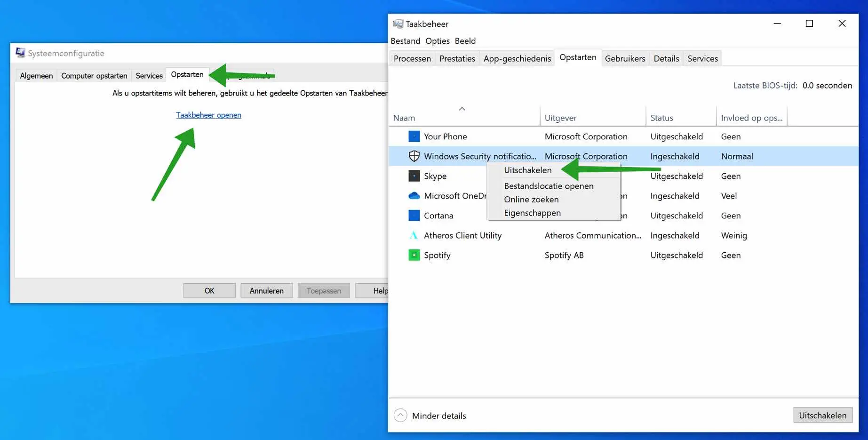Screen dimensions: 868x440
Task: Open Services tab in Systeemconfiguratie
Action: click(149, 76)
